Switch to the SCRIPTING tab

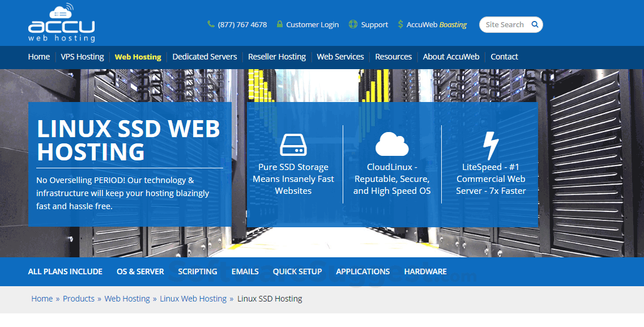pos(197,271)
